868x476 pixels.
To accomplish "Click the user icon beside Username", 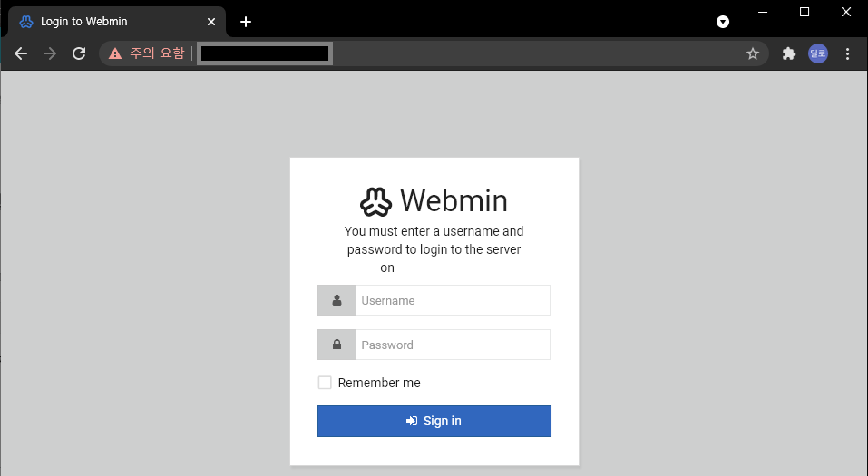I will click(336, 300).
